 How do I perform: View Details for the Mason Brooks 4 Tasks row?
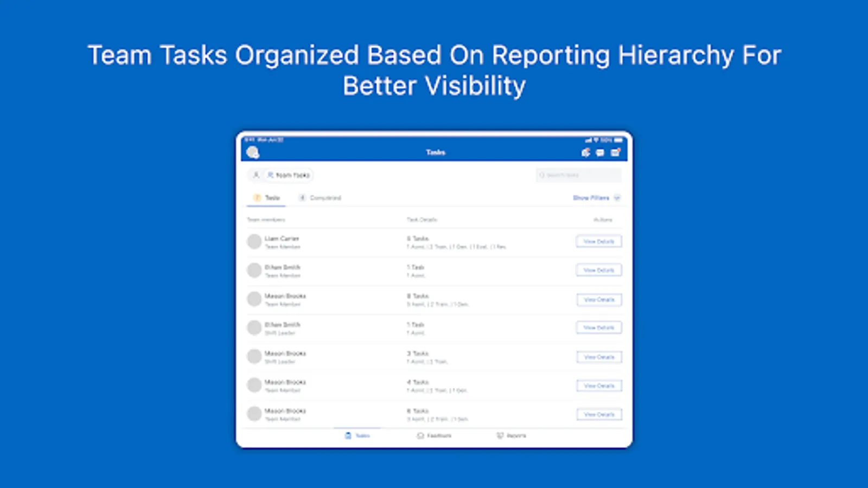pos(599,386)
